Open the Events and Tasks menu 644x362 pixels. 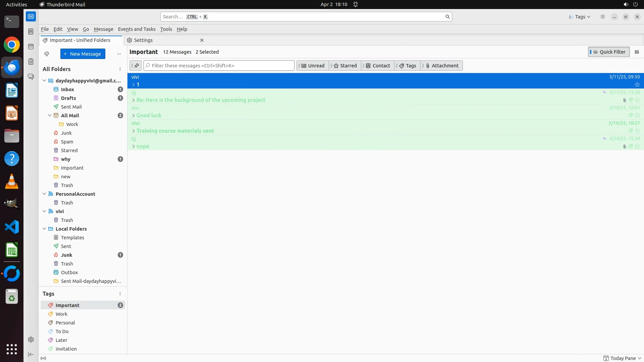point(137,29)
